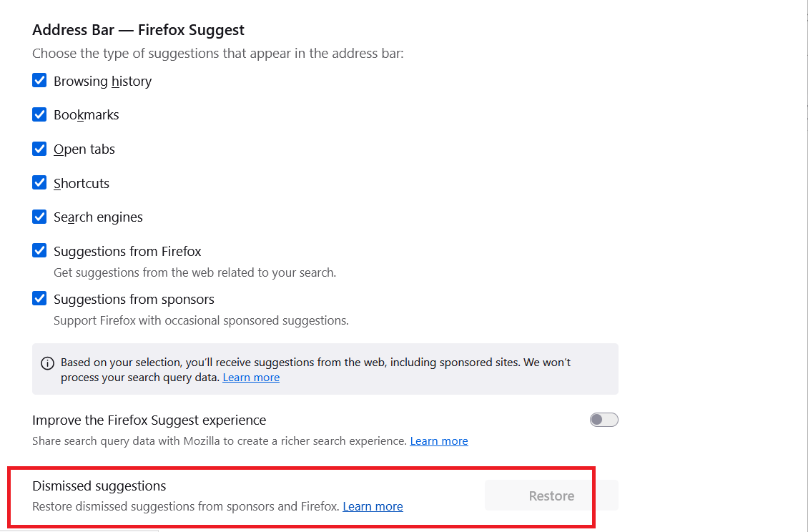This screenshot has width=808, height=532.
Task: Select the Dismissed suggestions heading
Action: click(x=99, y=486)
